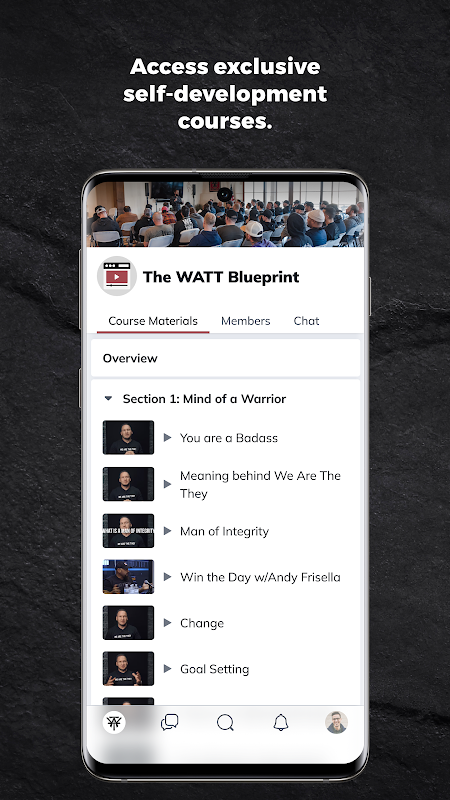Switch to the Members tab
The width and height of the screenshot is (450, 800).
[x=245, y=321]
